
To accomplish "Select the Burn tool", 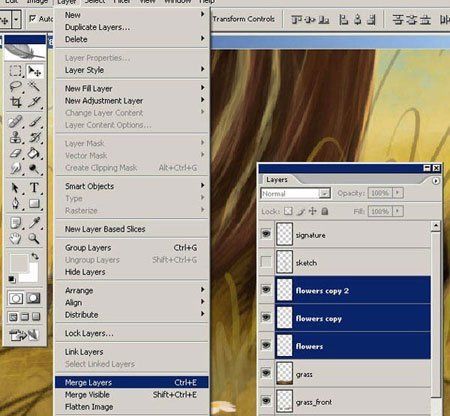I will click(34, 169).
